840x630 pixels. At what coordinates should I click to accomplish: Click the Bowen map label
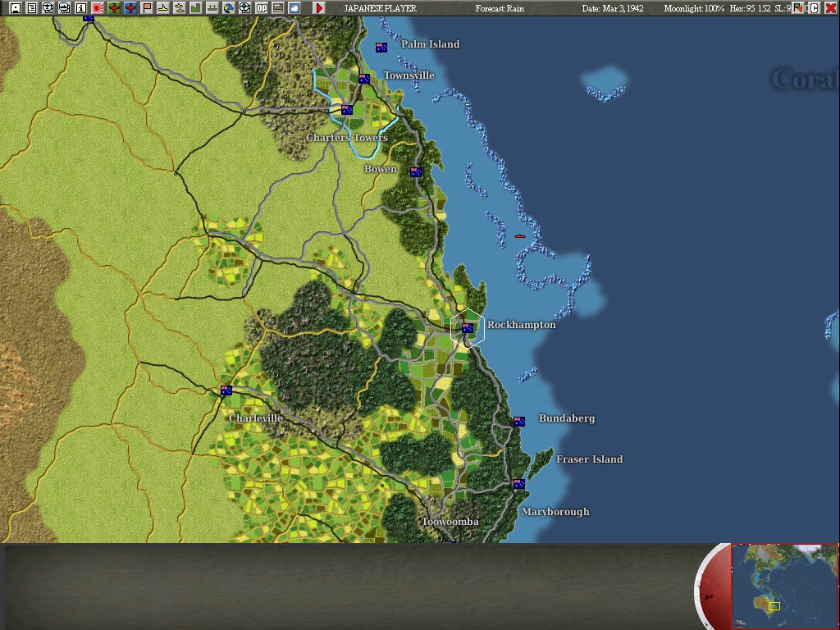(381, 169)
